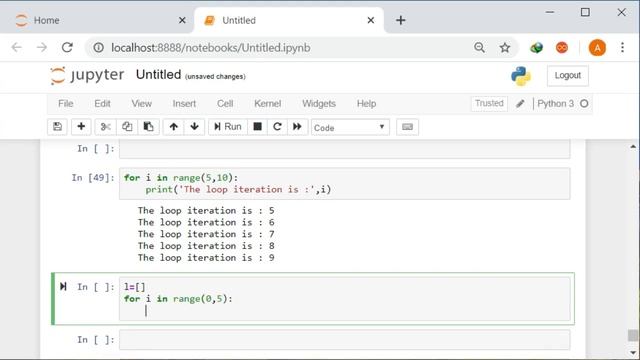
Task: Click output line 'The loop iteration is : 9'
Action: coord(206,258)
